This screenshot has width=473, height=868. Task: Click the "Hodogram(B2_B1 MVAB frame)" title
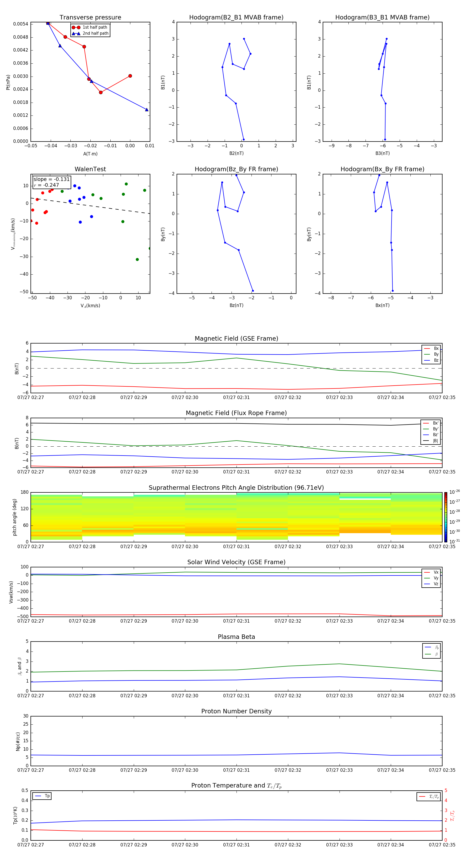[236, 18]
